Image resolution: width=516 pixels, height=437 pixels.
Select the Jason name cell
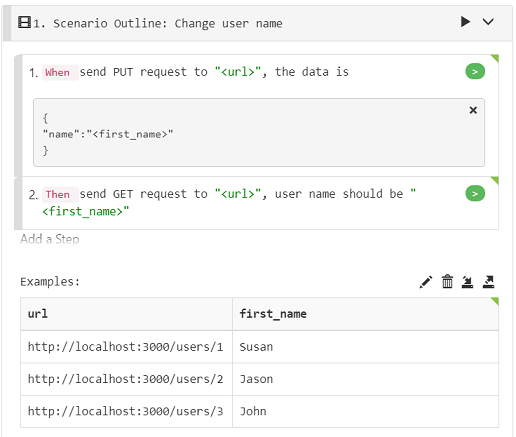pyautogui.click(x=365, y=379)
